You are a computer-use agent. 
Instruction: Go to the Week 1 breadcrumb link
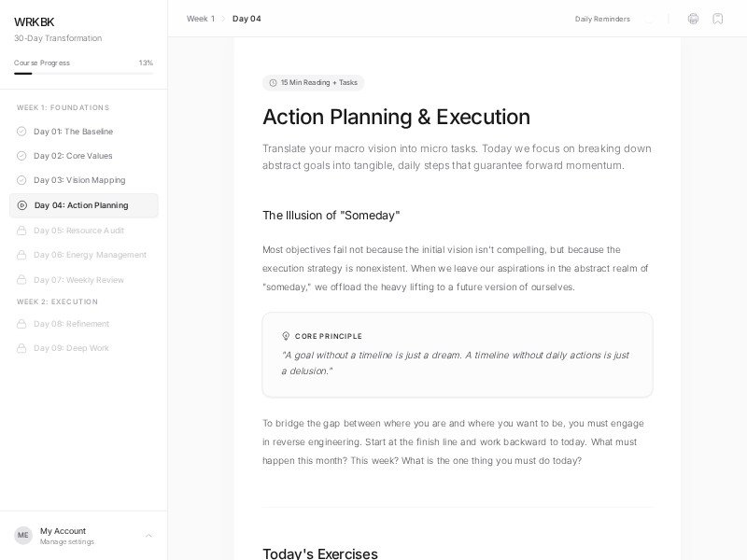(200, 19)
